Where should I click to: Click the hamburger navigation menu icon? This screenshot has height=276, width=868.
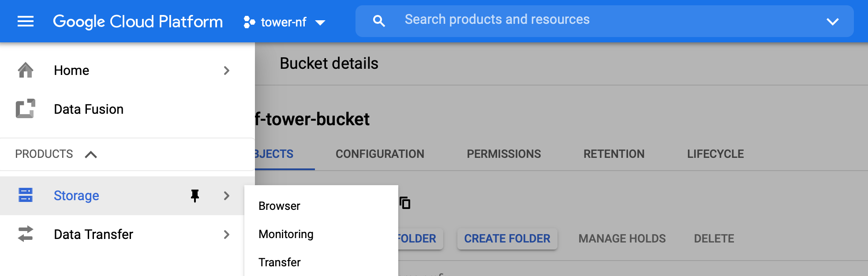coord(26,21)
